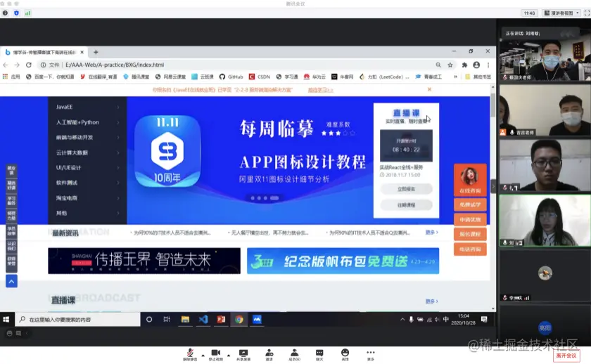Select the Python category menu item
This screenshot has height=364, width=591.
pos(77,122)
